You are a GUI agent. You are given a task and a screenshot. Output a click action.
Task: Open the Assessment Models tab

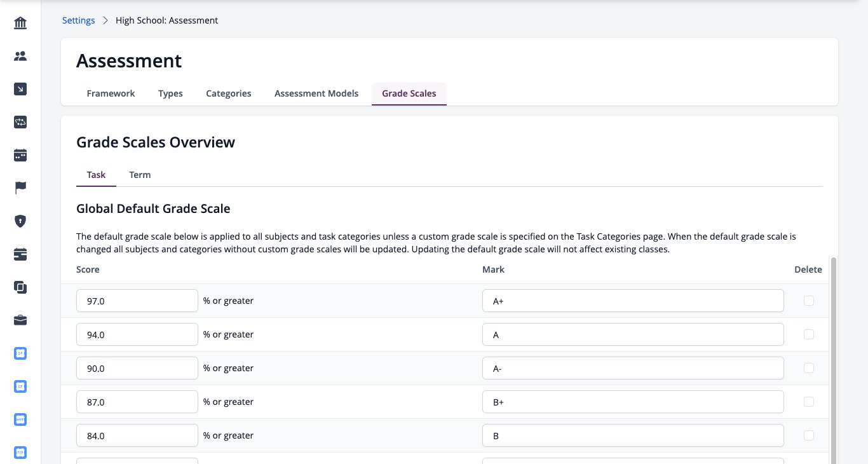coord(316,93)
